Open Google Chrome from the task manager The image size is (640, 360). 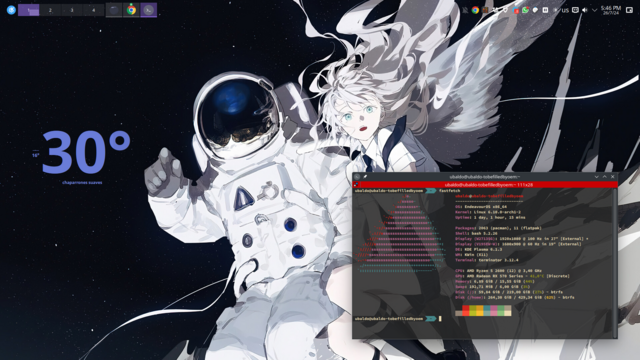[x=131, y=10]
